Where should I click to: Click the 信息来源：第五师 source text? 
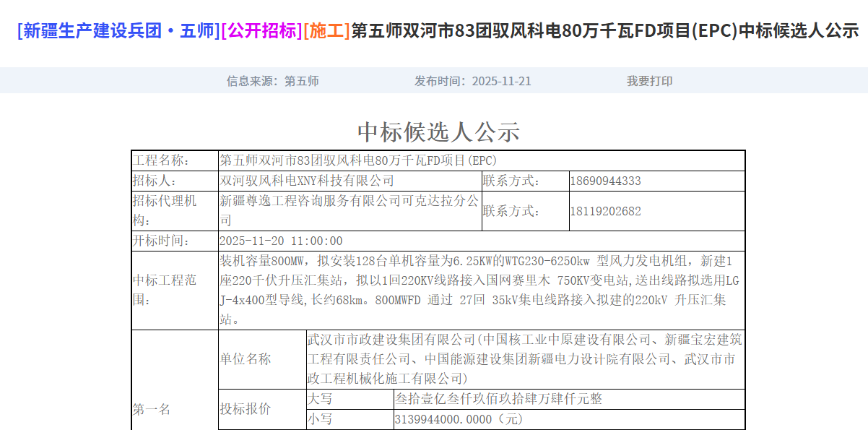click(x=272, y=81)
